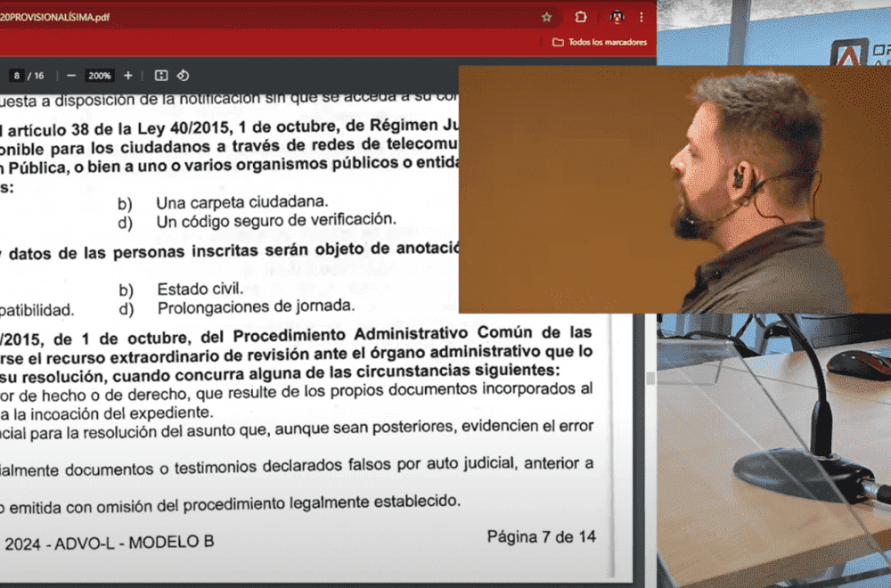This screenshot has height=588, width=891.
Task: Rotate the PDF counterclockwise
Action: [183, 76]
